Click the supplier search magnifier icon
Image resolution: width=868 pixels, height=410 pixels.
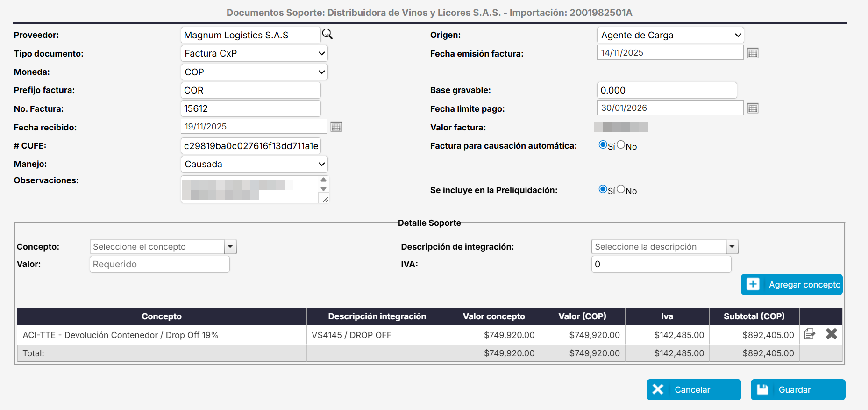click(x=327, y=34)
